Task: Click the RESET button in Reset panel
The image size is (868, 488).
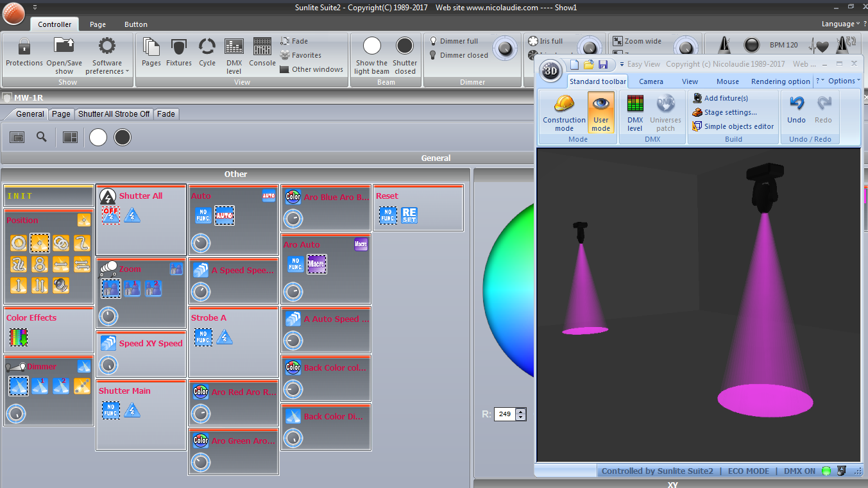Action: click(409, 215)
